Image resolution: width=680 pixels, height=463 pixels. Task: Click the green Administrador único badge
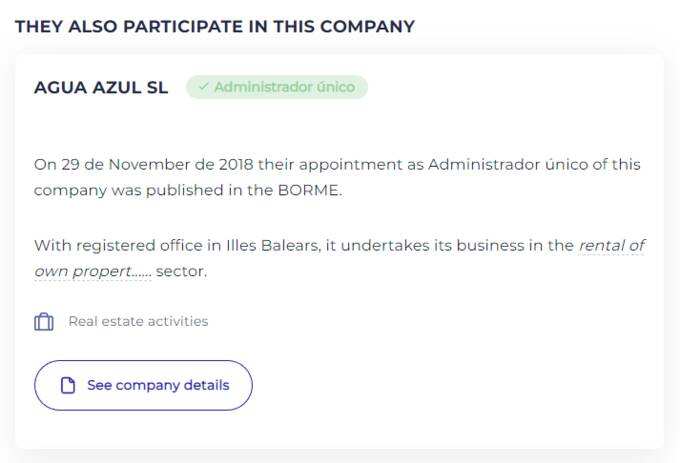pos(277,87)
